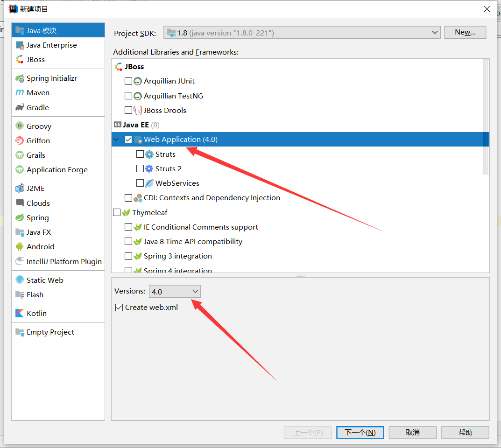Select the Static Web globe icon
Image resolution: width=501 pixels, height=448 pixels.
click(20, 280)
